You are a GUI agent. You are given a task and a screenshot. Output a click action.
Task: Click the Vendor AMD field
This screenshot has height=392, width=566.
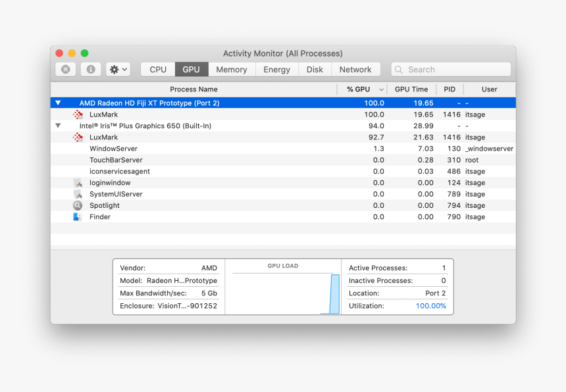pos(168,268)
